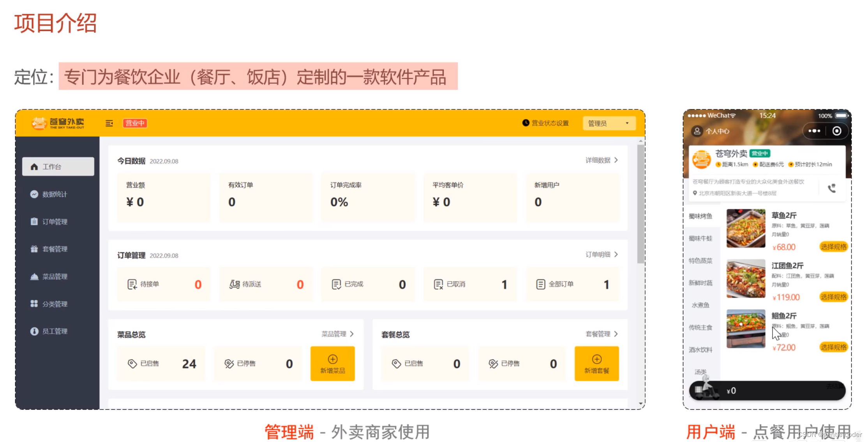Click the clock icon for 营业状态设置
This screenshot has width=868, height=442.
click(x=526, y=123)
